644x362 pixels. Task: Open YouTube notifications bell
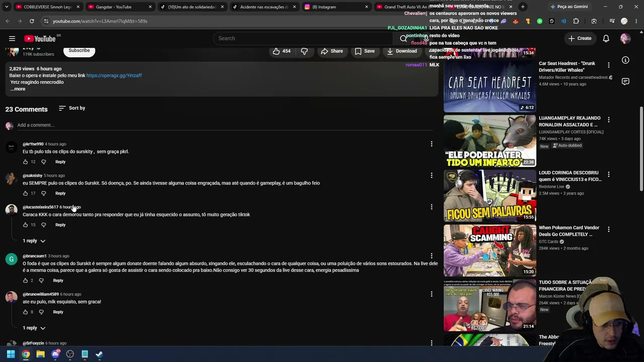point(606,39)
